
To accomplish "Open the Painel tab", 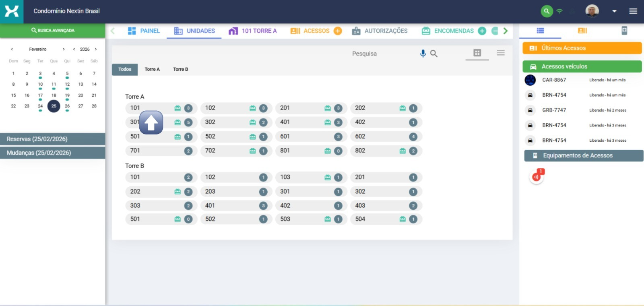I will [144, 31].
